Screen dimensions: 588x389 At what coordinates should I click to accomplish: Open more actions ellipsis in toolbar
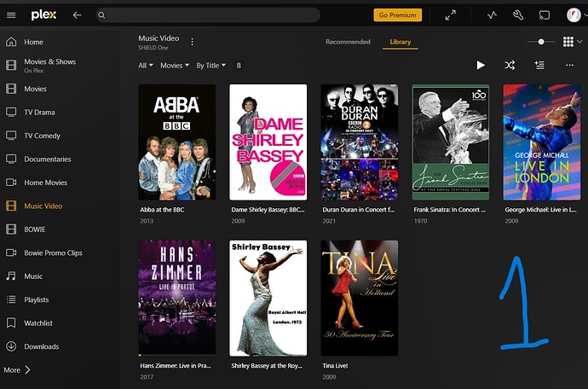[569, 66]
